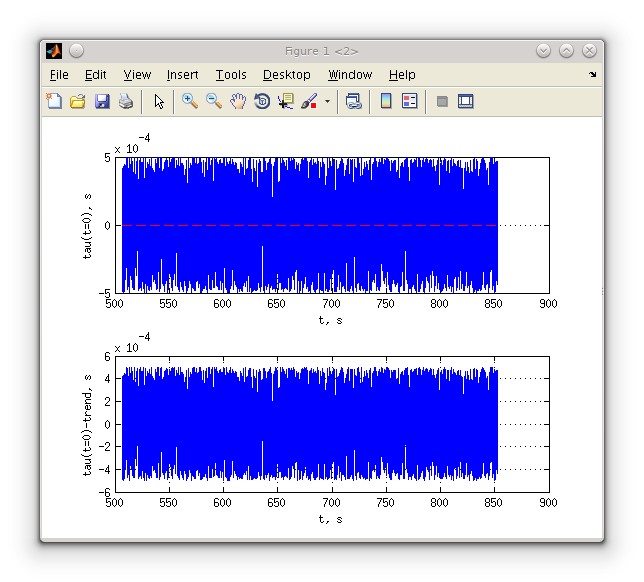This screenshot has height=582, width=644.
Task: Save the figure with the floppy icon
Action: [x=101, y=101]
